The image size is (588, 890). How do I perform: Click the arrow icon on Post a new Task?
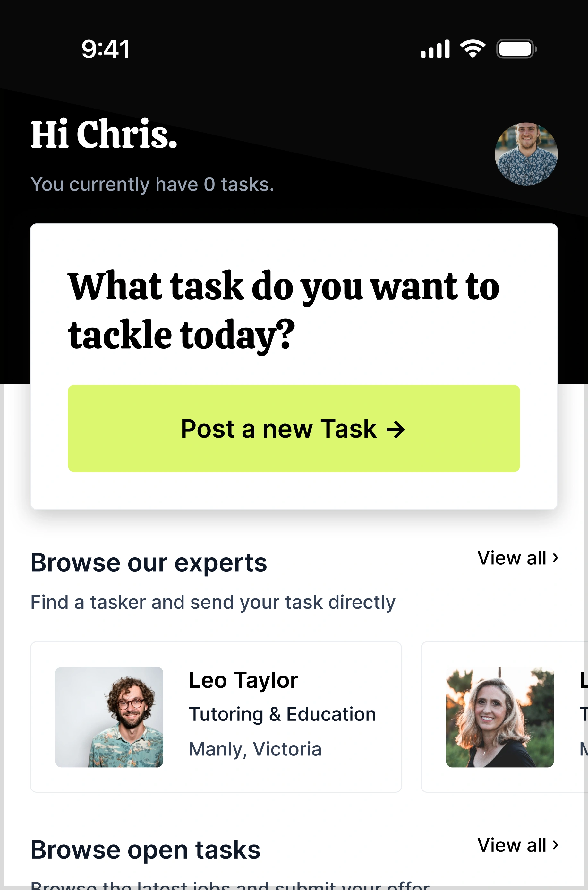(x=396, y=430)
